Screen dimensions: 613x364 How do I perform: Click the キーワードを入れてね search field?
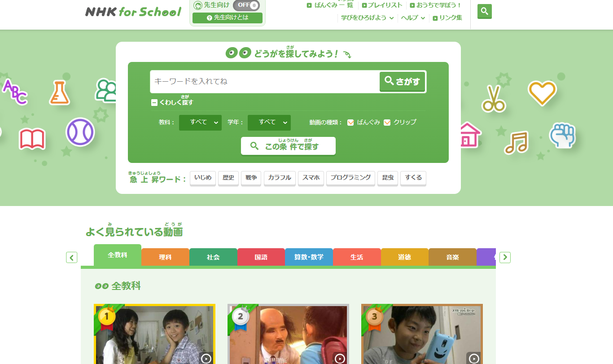[265, 82]
